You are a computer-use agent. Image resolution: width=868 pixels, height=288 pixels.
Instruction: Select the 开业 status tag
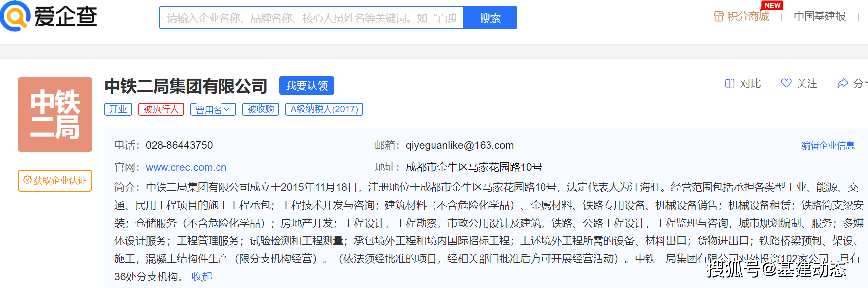[118, 109]
